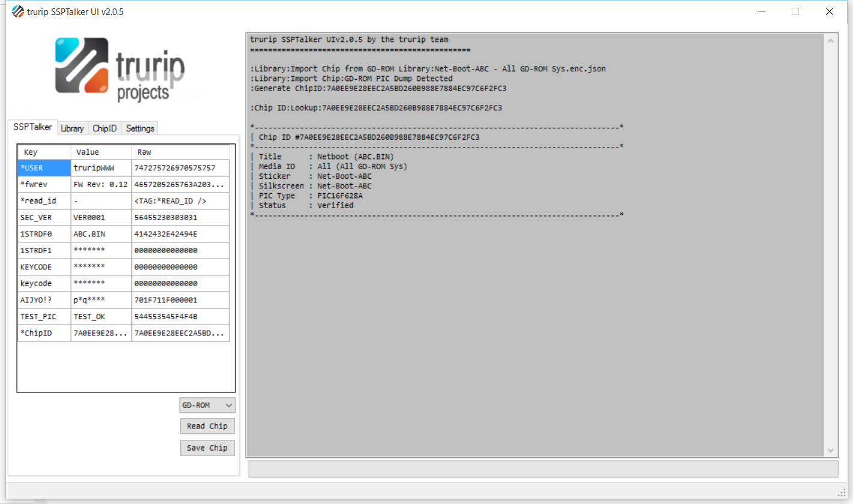Select the *USER key cell
Screen dimensions: 853x504
(x=44, y=168)
